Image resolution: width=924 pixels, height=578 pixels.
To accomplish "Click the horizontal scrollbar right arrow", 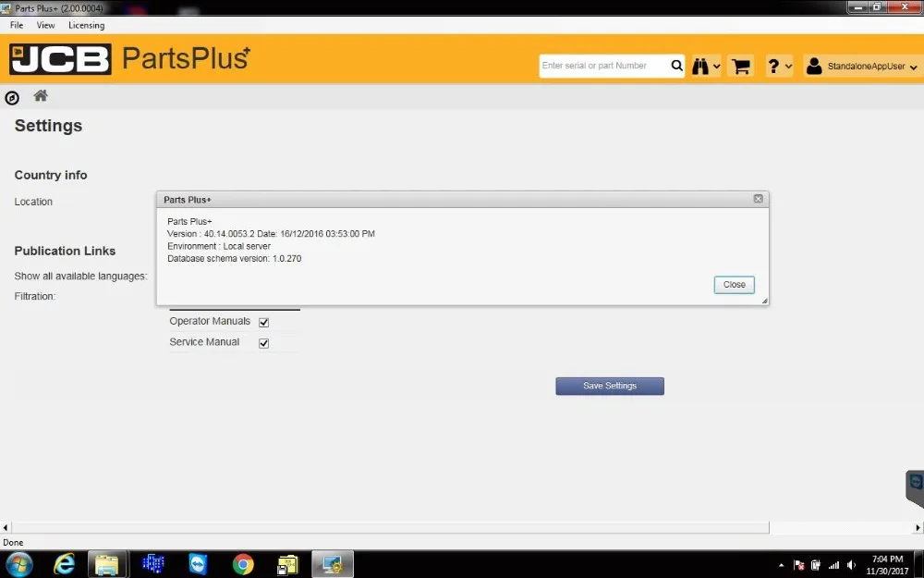I will 918,527.
